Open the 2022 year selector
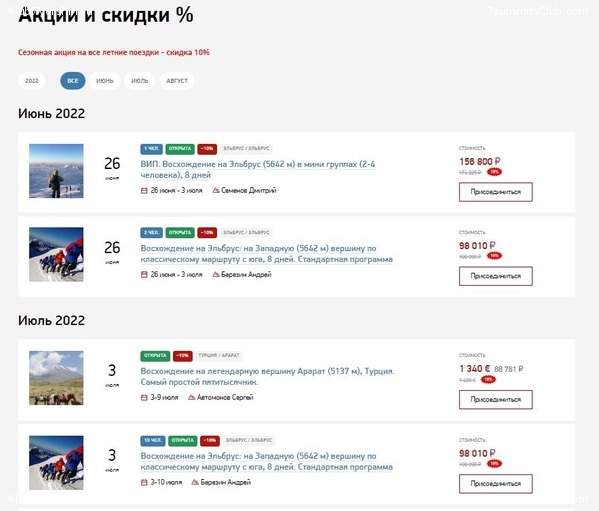599x511 pixels. (32, 81)
